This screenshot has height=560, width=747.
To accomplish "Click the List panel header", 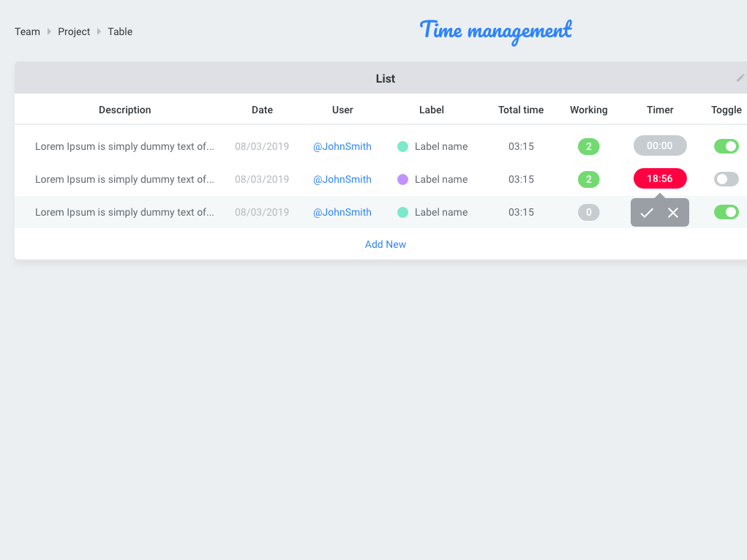I will click(x=385, y=77).
